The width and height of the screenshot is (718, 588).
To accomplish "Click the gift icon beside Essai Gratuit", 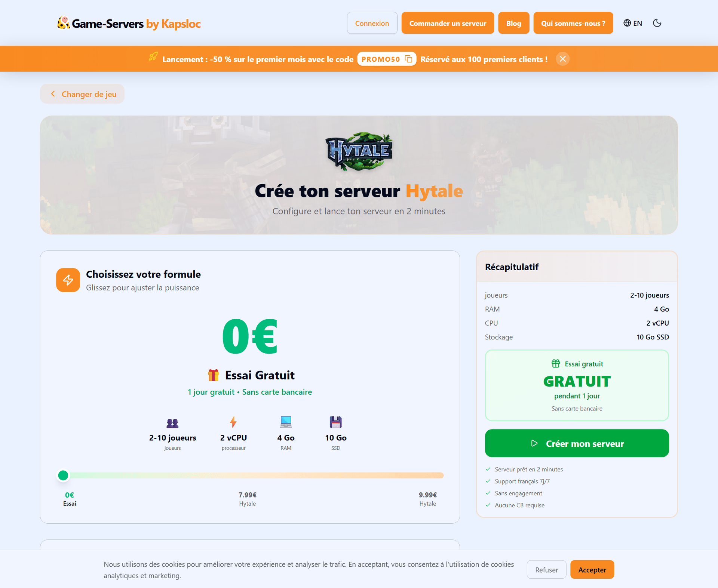I will coord(213,375).
